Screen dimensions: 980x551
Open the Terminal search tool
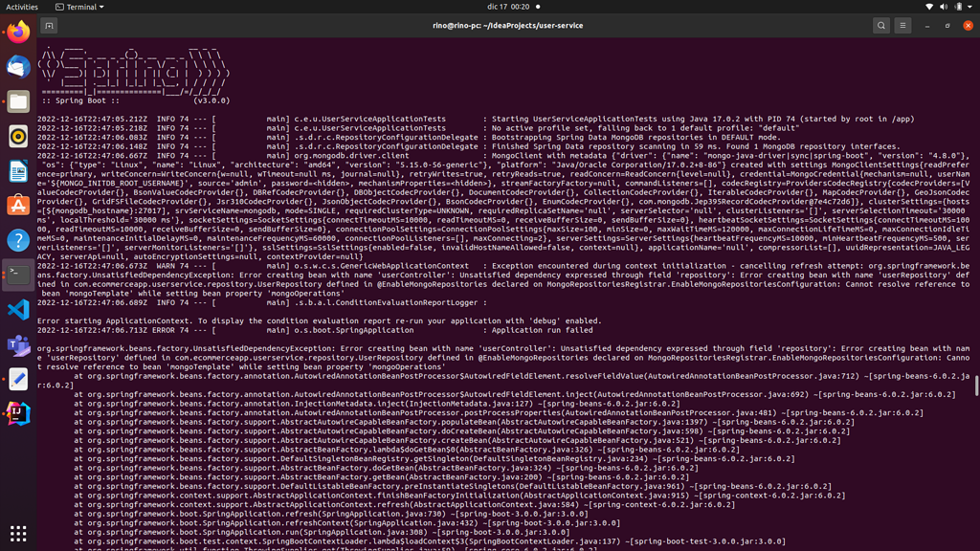point(881,26)
